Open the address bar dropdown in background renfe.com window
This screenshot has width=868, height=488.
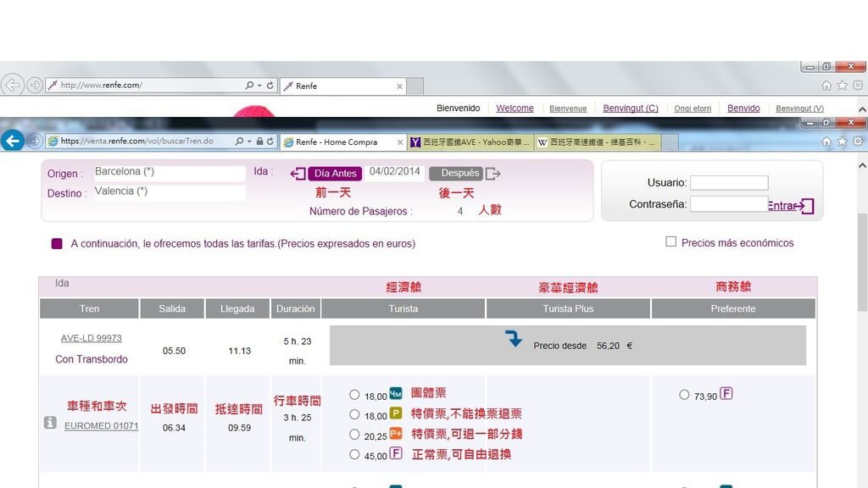259,86
